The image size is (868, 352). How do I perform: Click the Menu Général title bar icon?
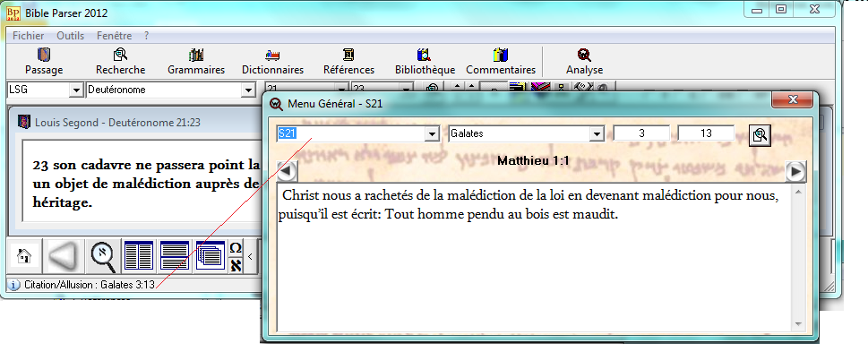point(276,104)
